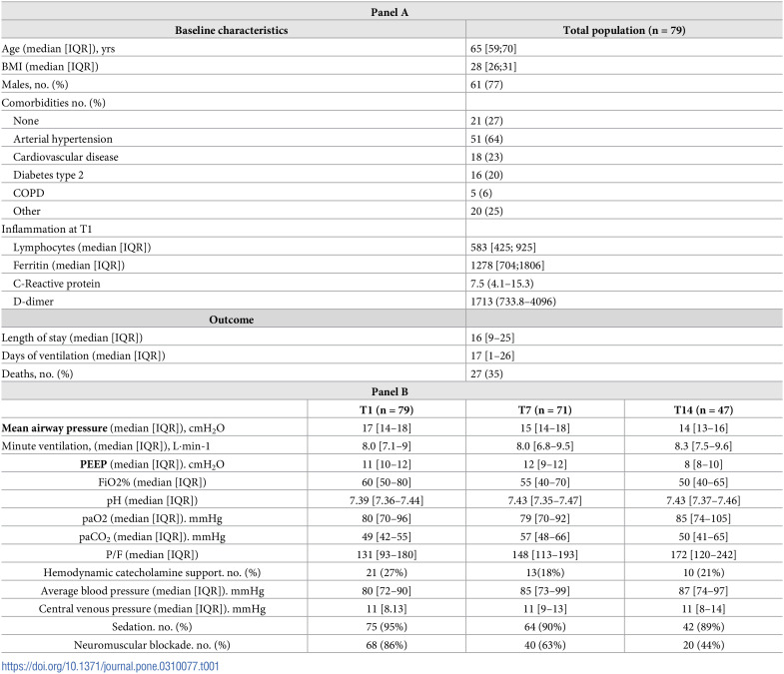Select the Panel A header row
The image size is (784, 674).
click(392, 12)
